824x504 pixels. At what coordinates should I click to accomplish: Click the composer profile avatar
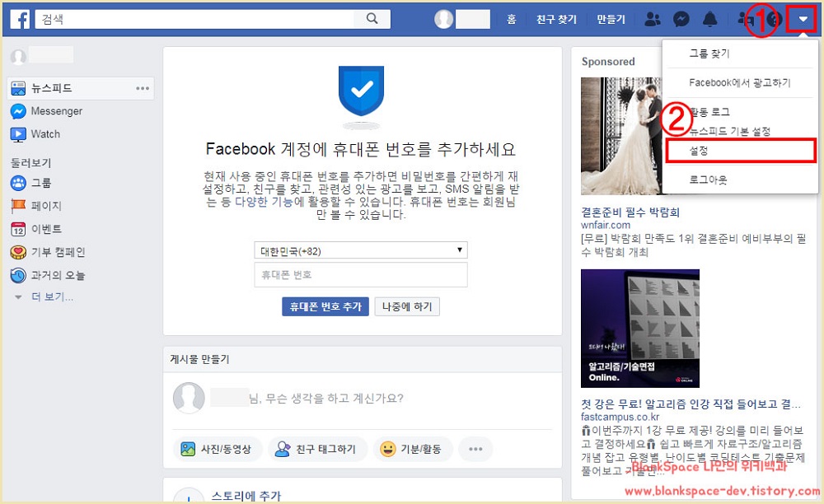[189, 398]
